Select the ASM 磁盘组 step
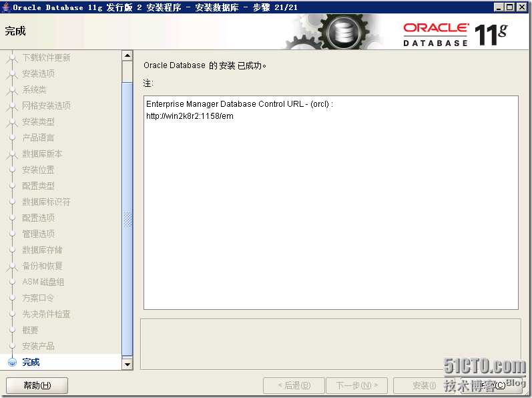 point(43,282)
